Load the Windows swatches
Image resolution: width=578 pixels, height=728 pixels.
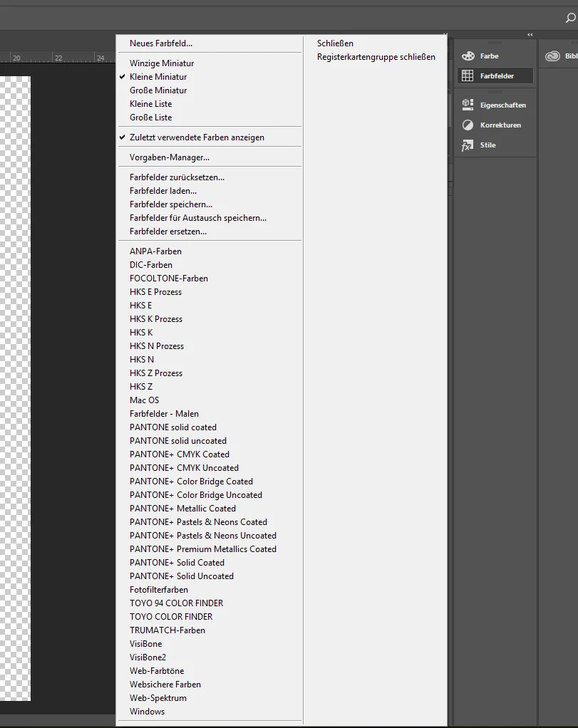(148, 712)
